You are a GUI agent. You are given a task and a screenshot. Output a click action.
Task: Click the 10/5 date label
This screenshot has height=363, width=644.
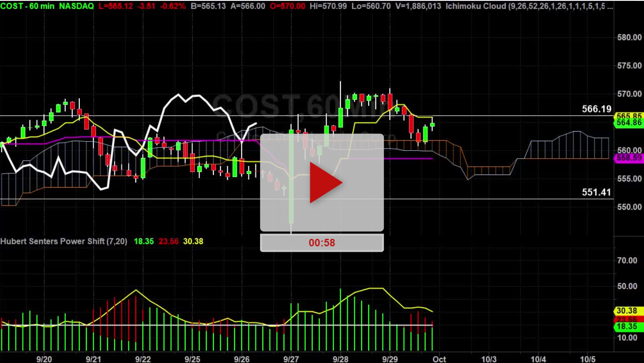[x=588, y=359]
